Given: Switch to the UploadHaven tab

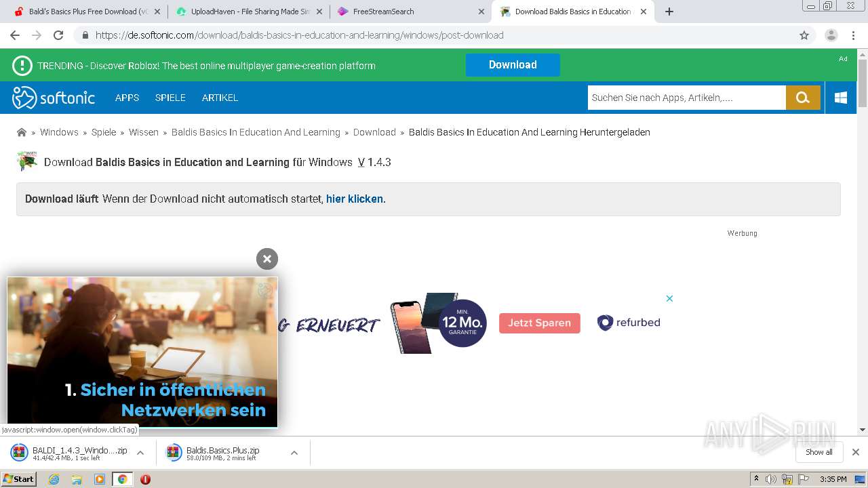Looking at the screenshot, I should pos(250,12).
